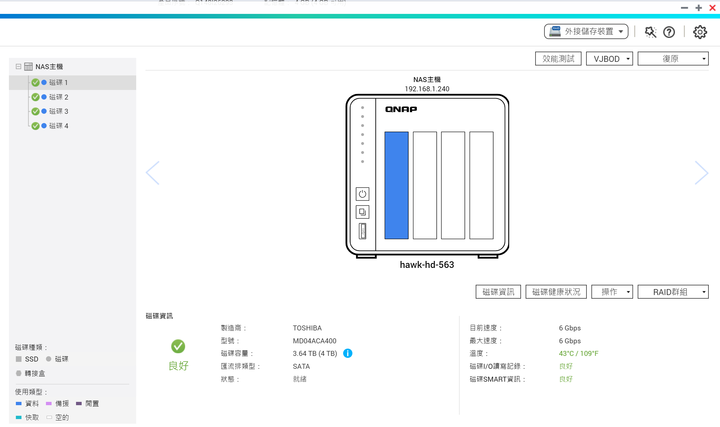
Task: Select the third drive bay slot
Action: click(x=453, y=185)
